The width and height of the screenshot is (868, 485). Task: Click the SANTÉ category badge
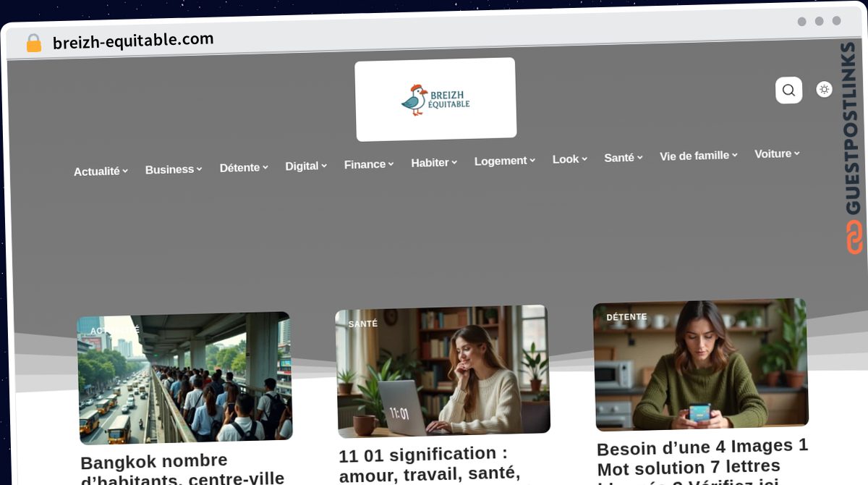(363, 324)
